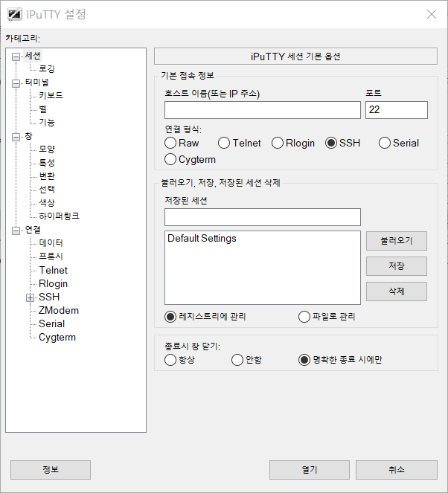
Task: Collapse the 세션 tree node
Action: [16, 57]
